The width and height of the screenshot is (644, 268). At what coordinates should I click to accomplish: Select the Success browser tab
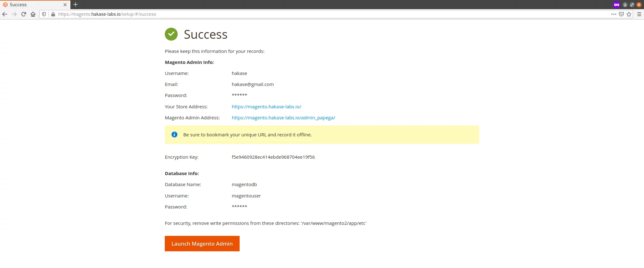(x=35, y=5)
